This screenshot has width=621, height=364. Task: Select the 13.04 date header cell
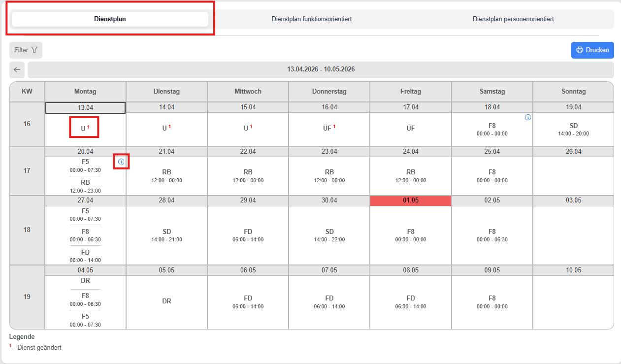coord(85,107)
